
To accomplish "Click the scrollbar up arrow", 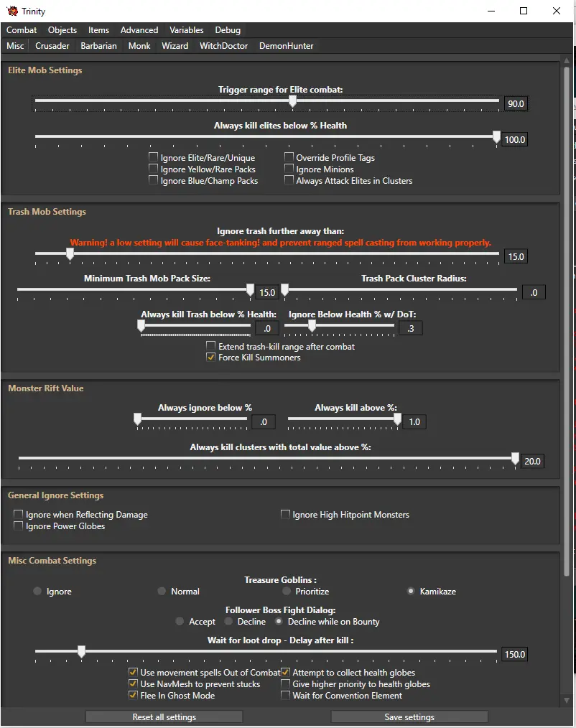I will point(567,61).
